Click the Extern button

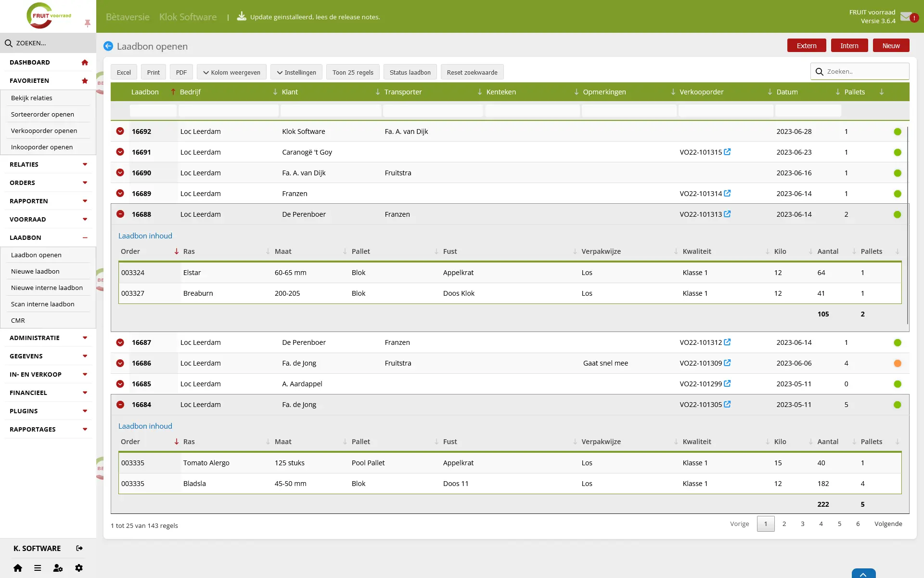coord(807,46)
